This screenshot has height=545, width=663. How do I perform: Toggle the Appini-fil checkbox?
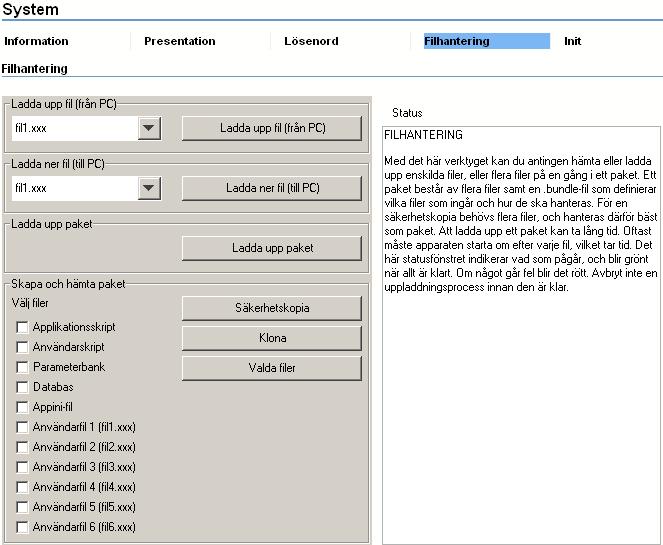22,407
